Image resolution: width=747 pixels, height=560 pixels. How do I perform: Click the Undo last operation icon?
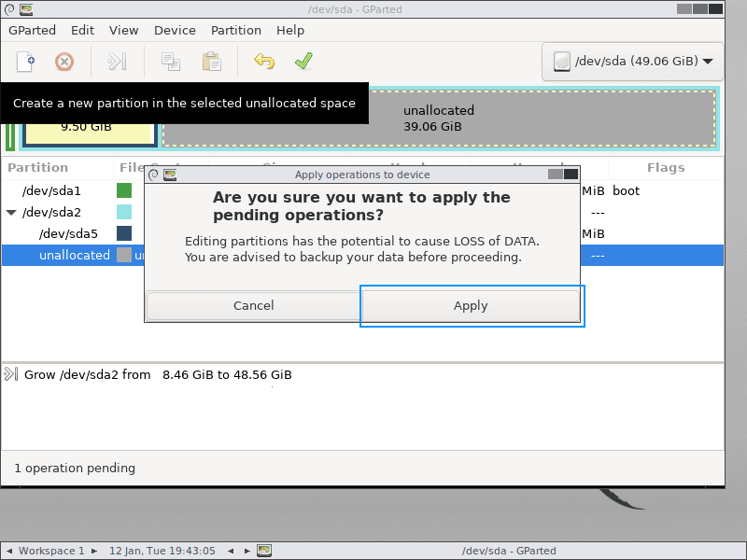pos(264,62)
